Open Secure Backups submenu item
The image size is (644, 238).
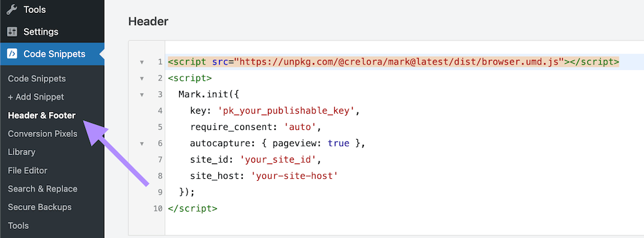pos(39,207)
